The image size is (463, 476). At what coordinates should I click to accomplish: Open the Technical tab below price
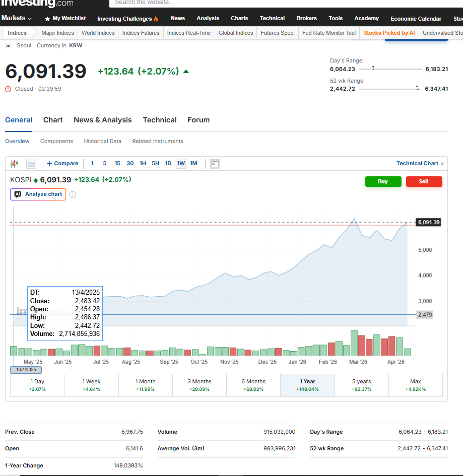[x=160, y=120]
